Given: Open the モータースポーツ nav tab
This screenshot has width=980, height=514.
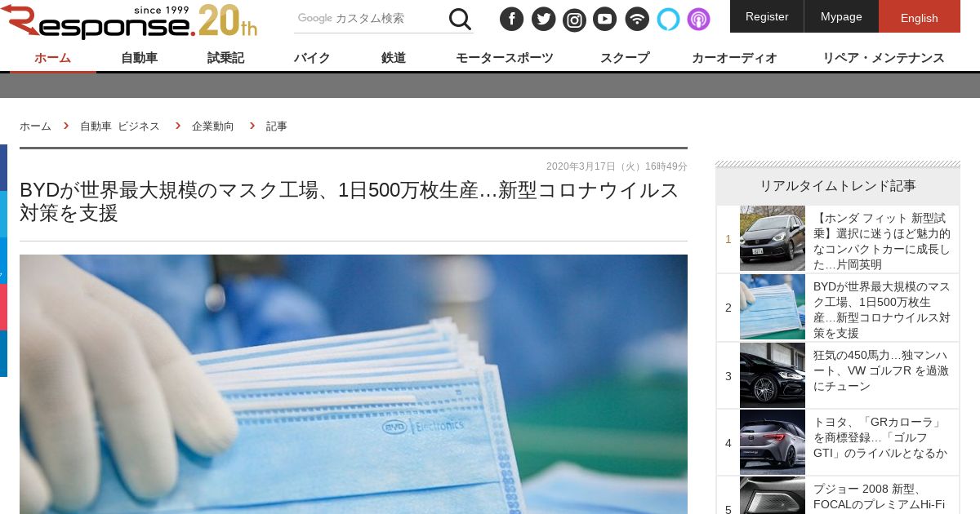Looking at the screenshot, I should [505, 58].
